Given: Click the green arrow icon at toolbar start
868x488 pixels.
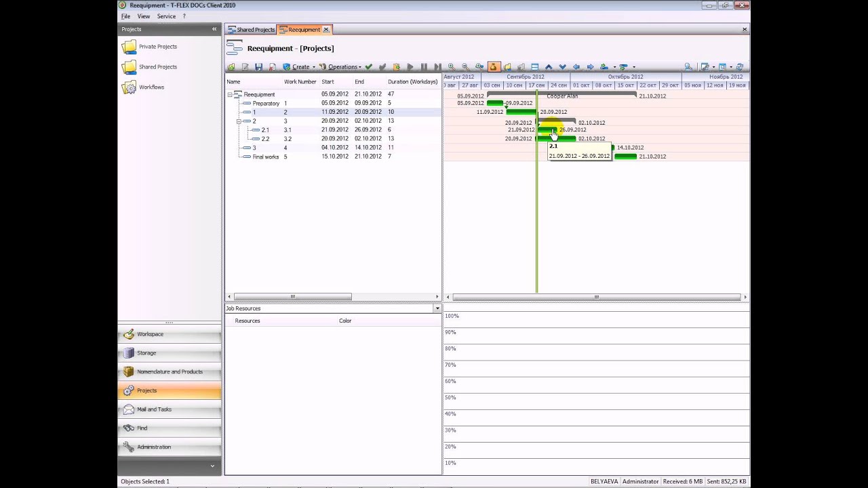Looking at the screenshot, I should point(231,67).
